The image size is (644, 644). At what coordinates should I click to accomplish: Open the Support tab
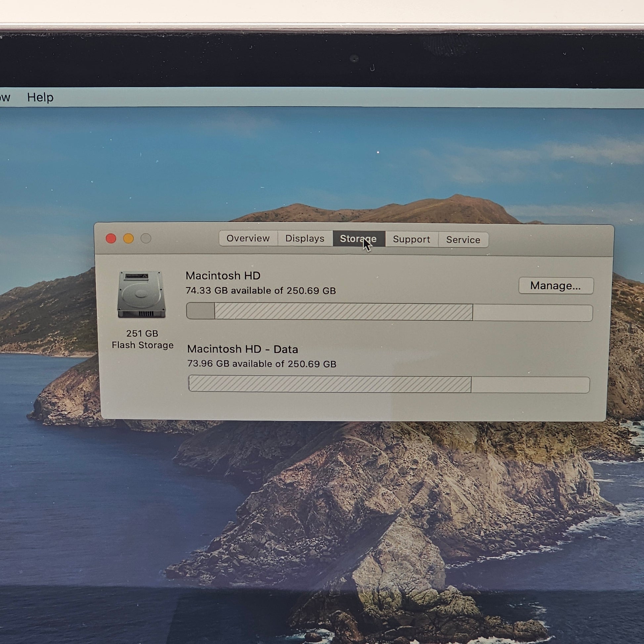(411, 239)
